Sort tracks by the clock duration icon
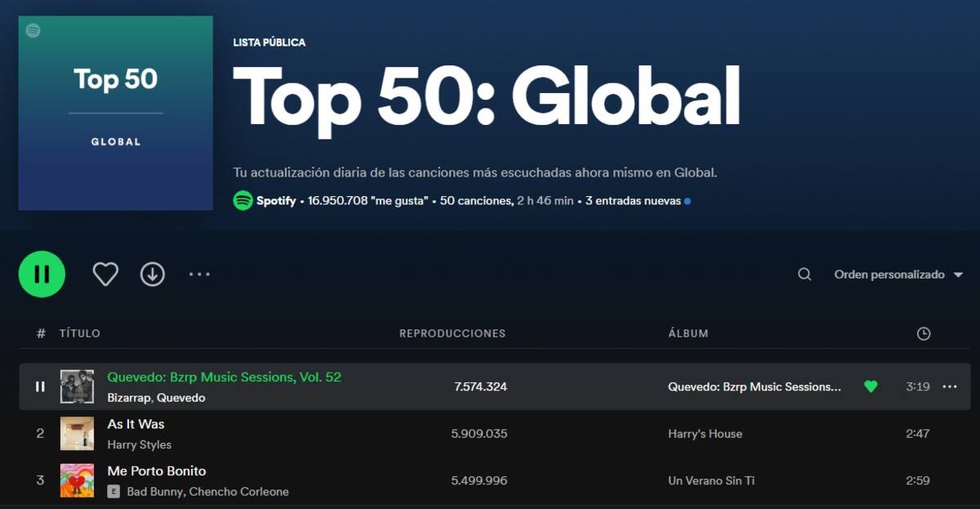Image resolution: width=980 pixels, height=509 pixels. [x=924, y=333]
